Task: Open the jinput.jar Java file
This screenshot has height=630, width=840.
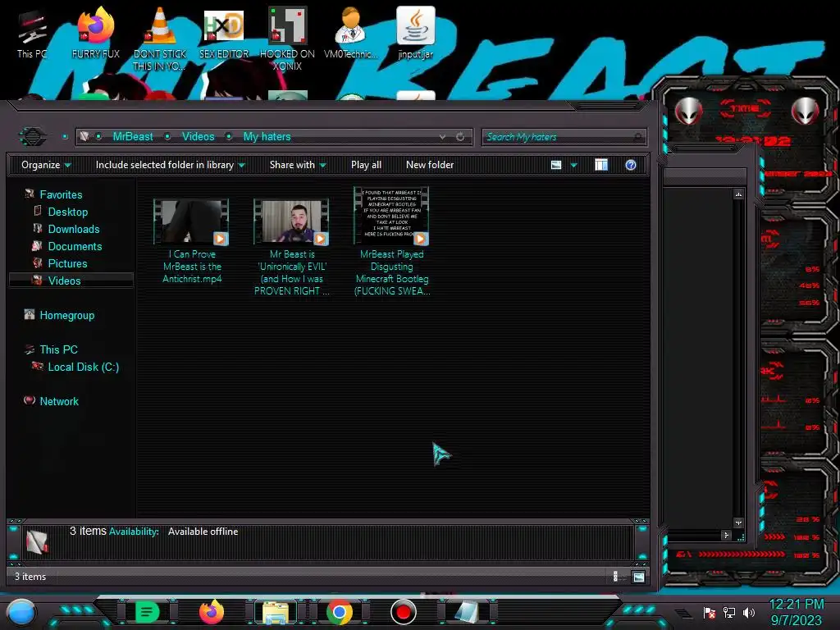Action: 416,34
